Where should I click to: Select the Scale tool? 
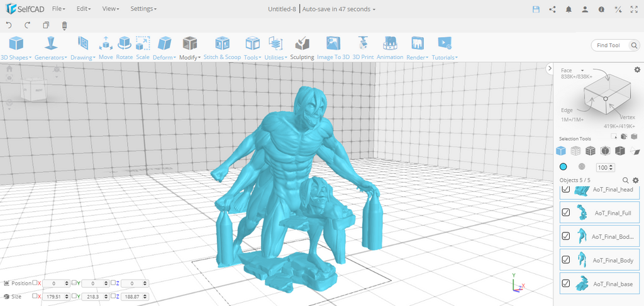pos(143,43)
